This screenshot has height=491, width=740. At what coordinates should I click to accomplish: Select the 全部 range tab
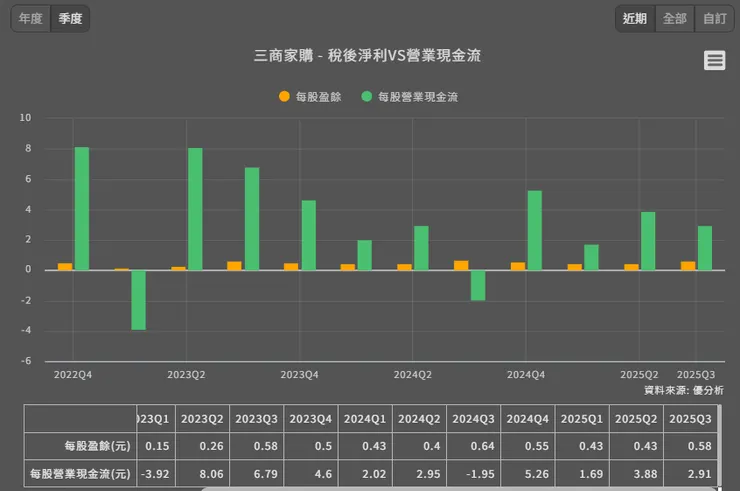click(675, 18)
